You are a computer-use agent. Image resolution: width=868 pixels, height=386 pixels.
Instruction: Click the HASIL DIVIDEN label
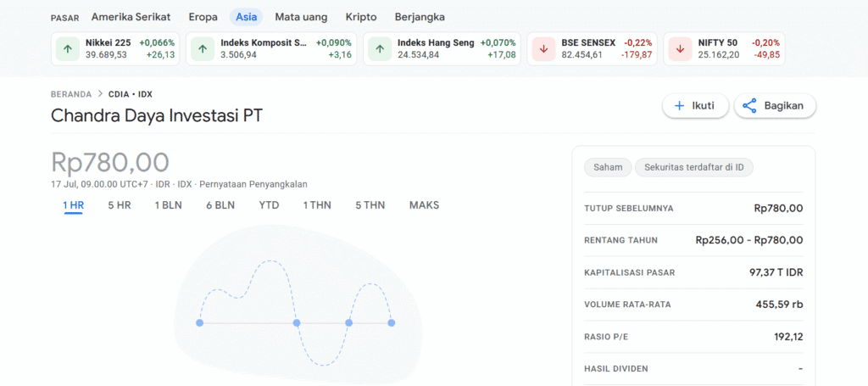(616, 369)
